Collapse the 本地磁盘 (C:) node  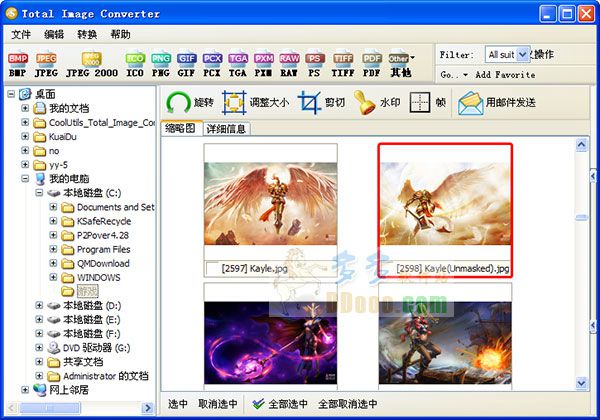[39, 193]
